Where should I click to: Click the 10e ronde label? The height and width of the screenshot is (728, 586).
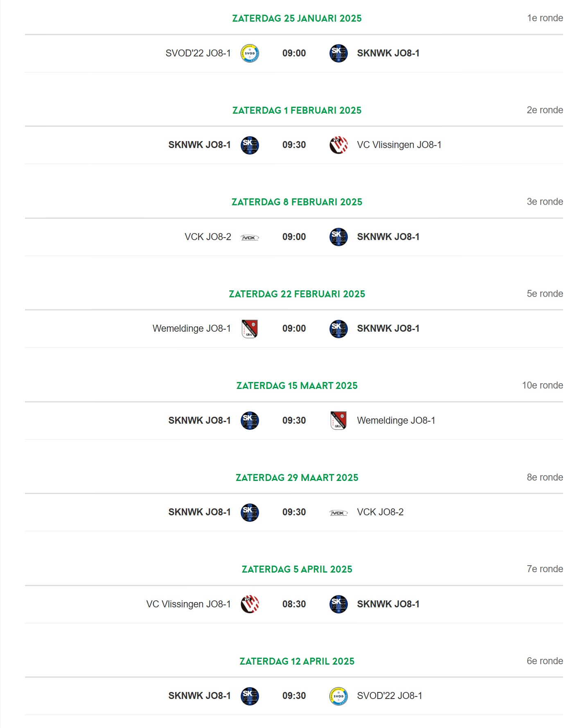point(543,385)
